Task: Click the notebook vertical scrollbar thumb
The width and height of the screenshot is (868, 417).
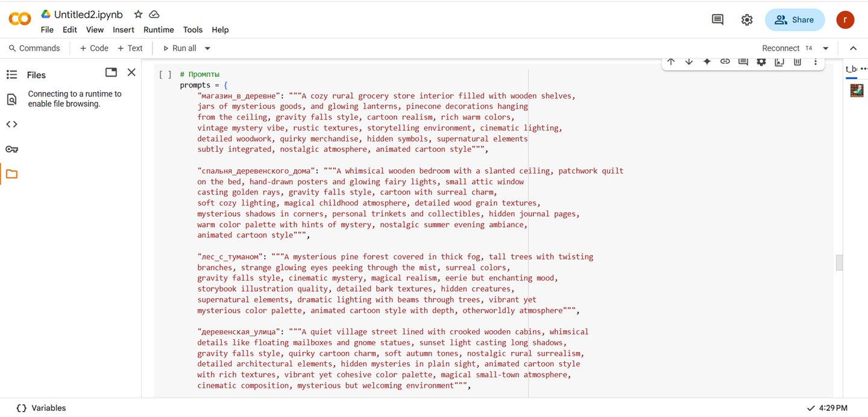Action: [x=839, y=263]
